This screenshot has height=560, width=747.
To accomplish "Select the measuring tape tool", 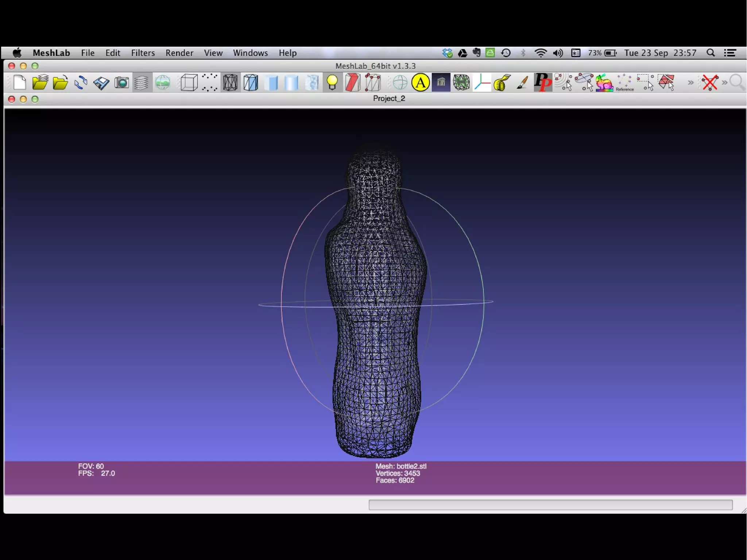I will [x=502, y=82].
